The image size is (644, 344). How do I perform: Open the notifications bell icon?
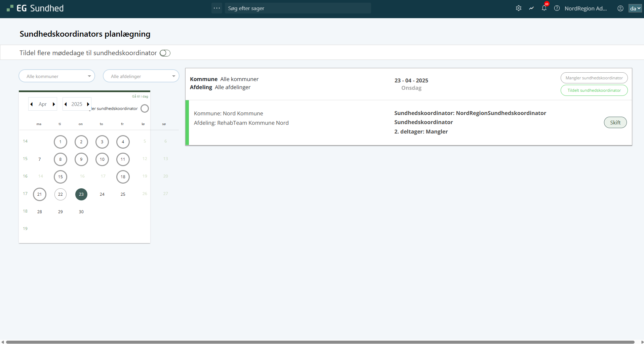[544, 8]
